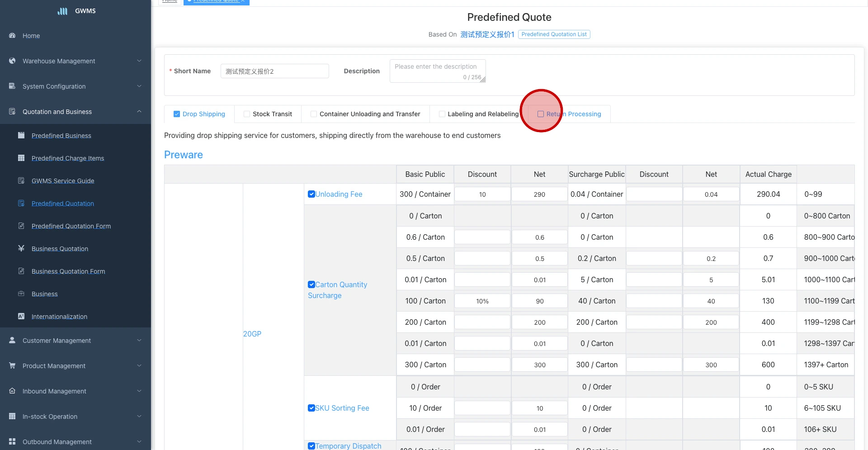
Task: Expand Warehouse Management menu chevron
Action: click(139, 61)
